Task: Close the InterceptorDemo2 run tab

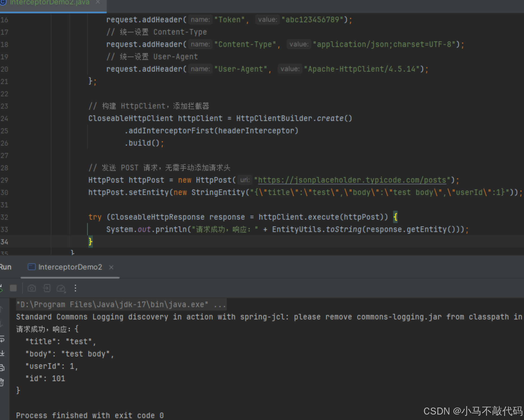Action: [x=111, y=267]
